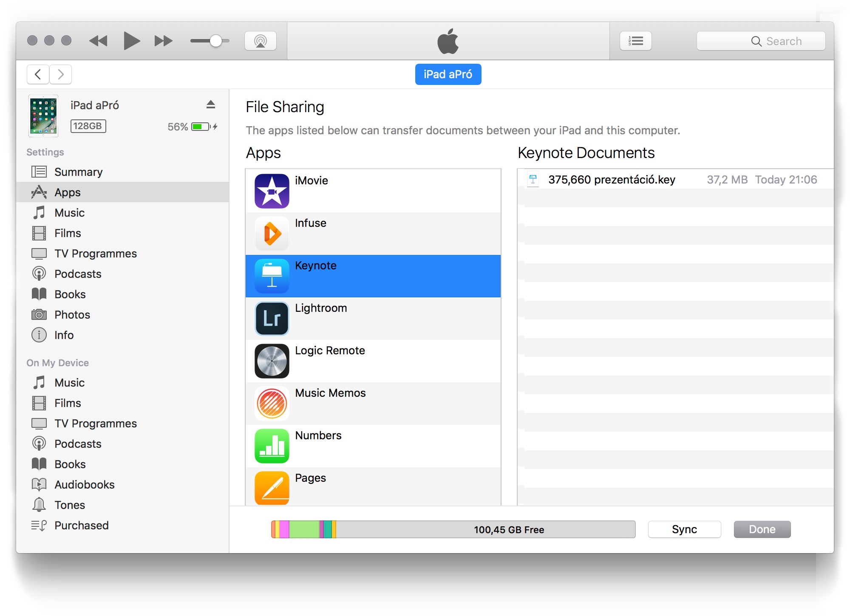This screenshot has height=616, width=850.
Task: Click the Keynote file icon in documents
Action: click(533, 180)
